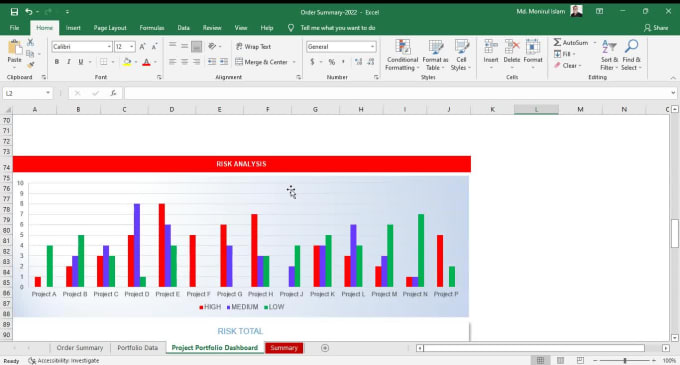Screen dimensions: 680x365
Task: Apply the fill color bucket
Action: [x=127, y=62]
